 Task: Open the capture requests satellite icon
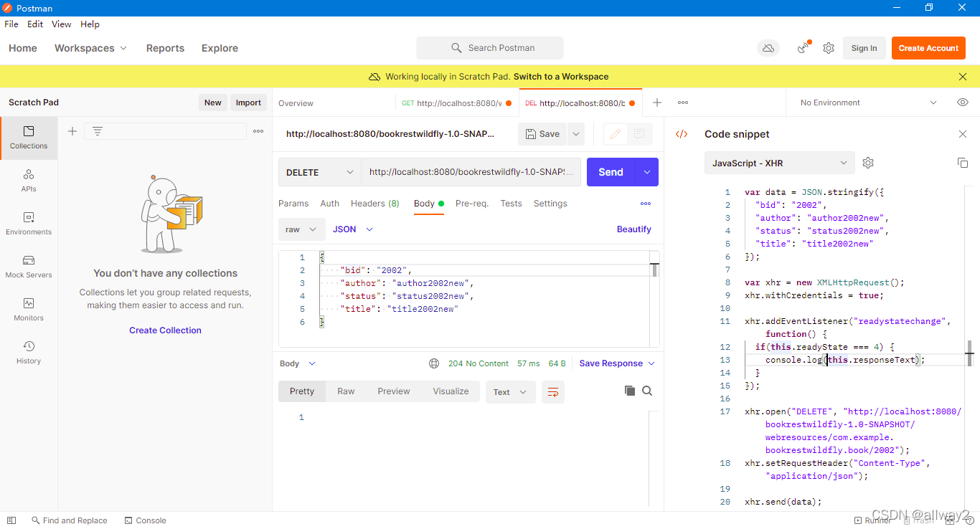tap(804, 48)
